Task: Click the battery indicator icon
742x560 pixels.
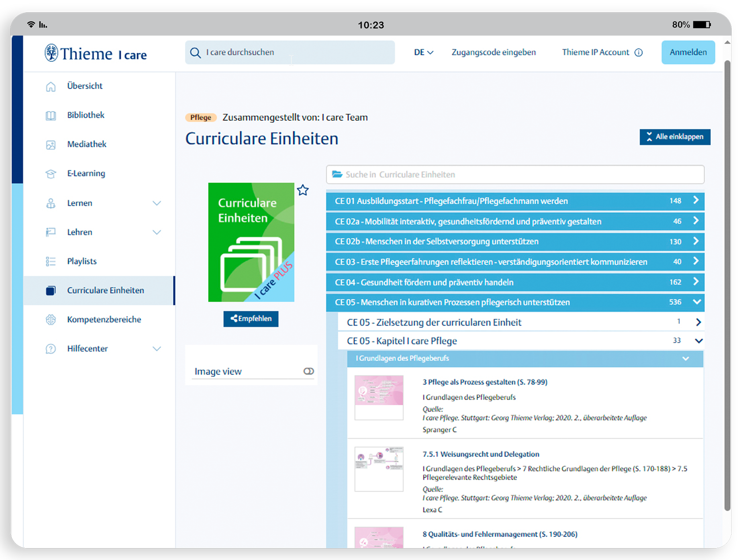Action: (x=702, y=24)
